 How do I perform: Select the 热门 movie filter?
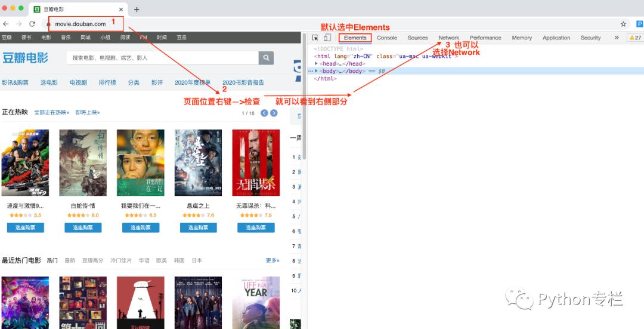pos(52,261)
